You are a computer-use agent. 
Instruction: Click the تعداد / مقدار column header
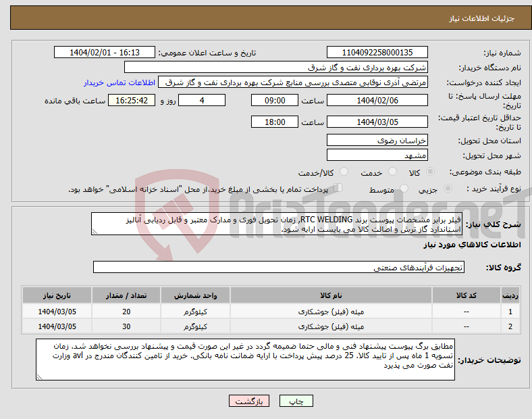126,295
